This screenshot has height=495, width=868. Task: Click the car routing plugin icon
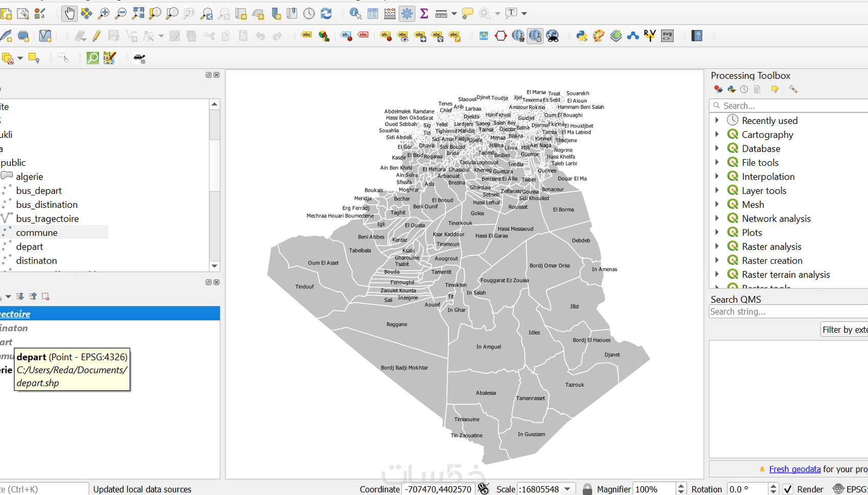click(139, 58)
